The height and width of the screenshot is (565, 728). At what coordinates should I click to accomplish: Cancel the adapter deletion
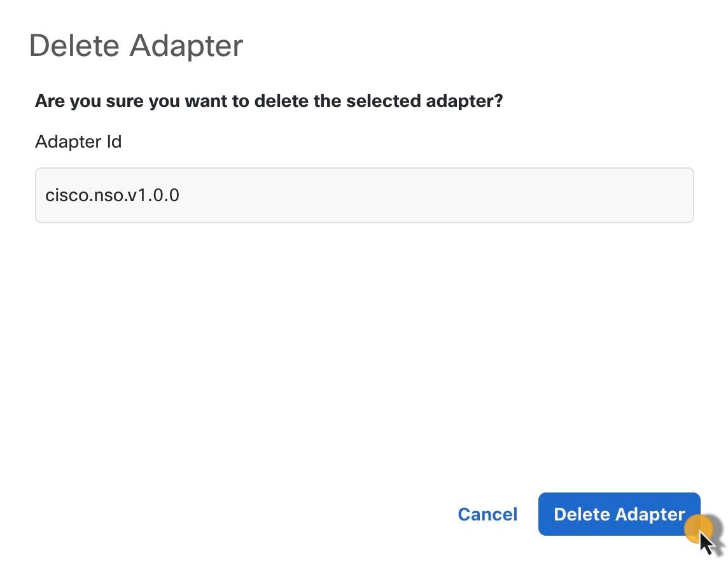pos(487,514)
